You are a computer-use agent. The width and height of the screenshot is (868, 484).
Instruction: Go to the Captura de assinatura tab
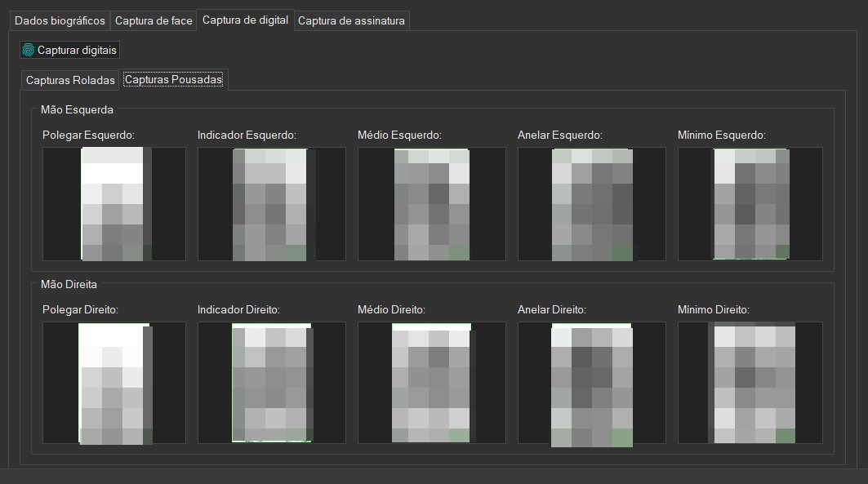click(x=351, y=20)
